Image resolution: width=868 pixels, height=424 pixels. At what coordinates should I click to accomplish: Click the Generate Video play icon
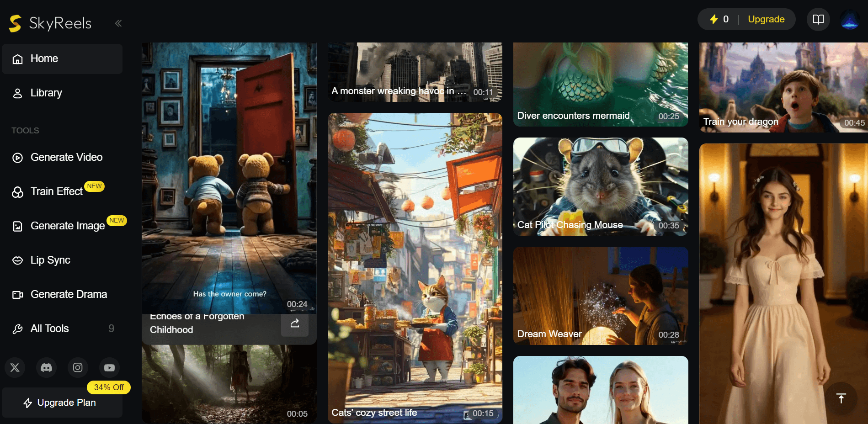pos(17,158)
